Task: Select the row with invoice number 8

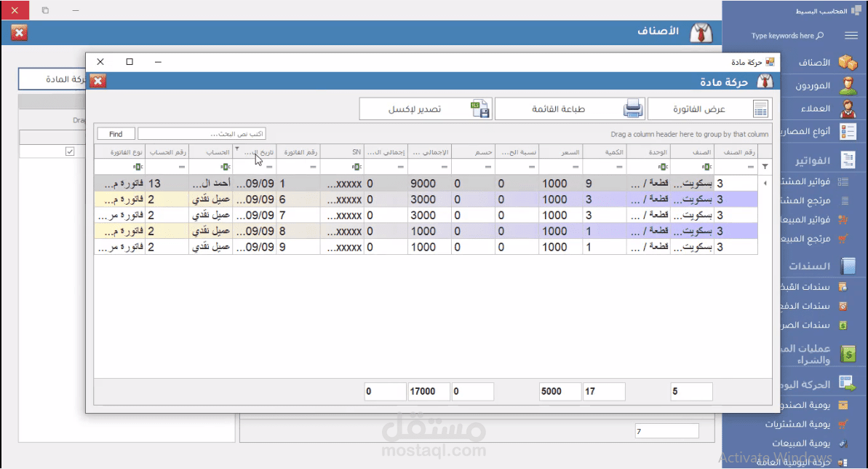Action: point(426,231)
